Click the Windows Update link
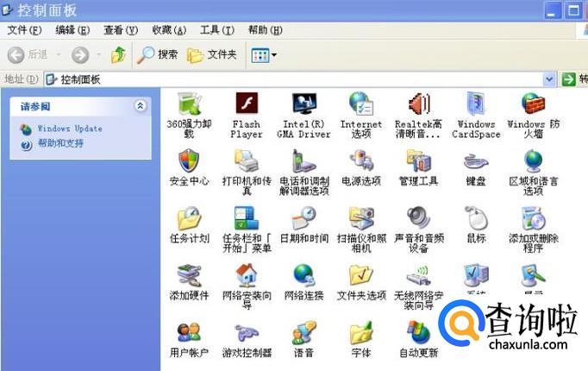This screenshot has width=588, height=371. [x=69, y=129]
